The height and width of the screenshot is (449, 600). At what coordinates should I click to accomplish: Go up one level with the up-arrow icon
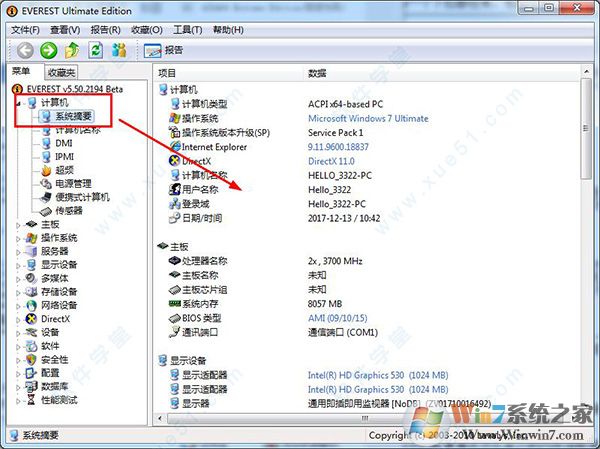click(72, 50)
